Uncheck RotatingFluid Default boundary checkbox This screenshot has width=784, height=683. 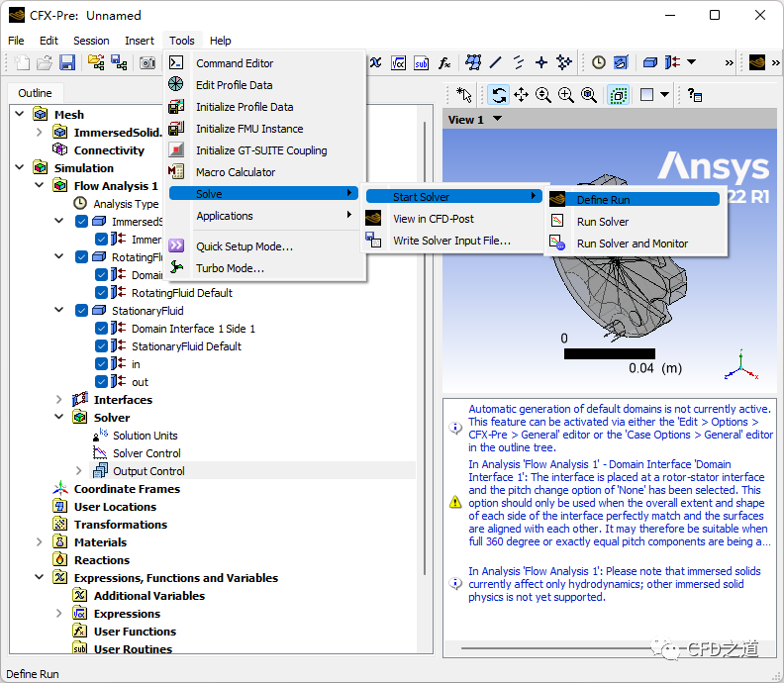(x=102, y=292)
